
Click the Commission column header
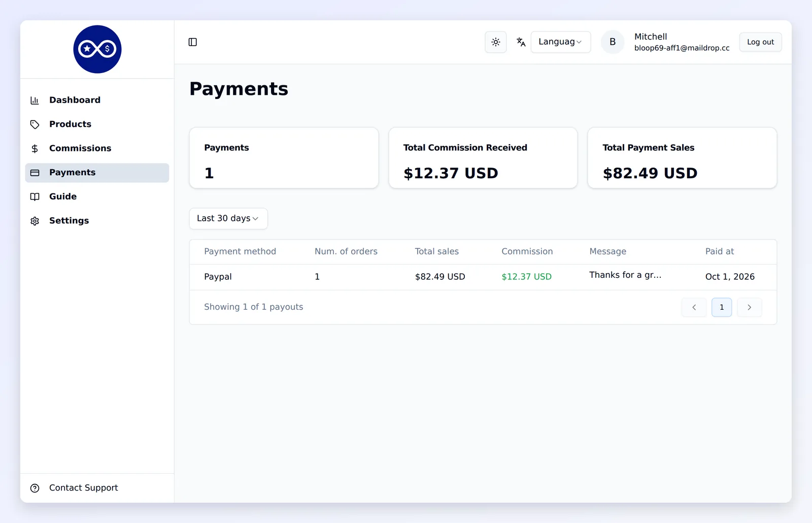click(527, 251)
